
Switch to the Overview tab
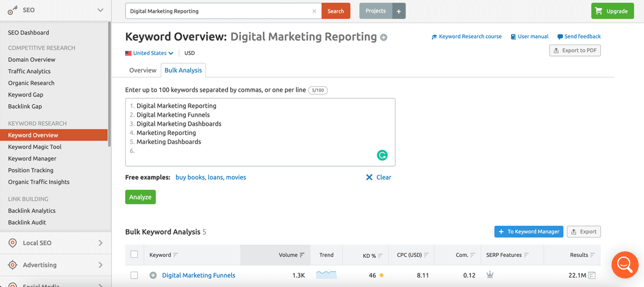[143, 70]
